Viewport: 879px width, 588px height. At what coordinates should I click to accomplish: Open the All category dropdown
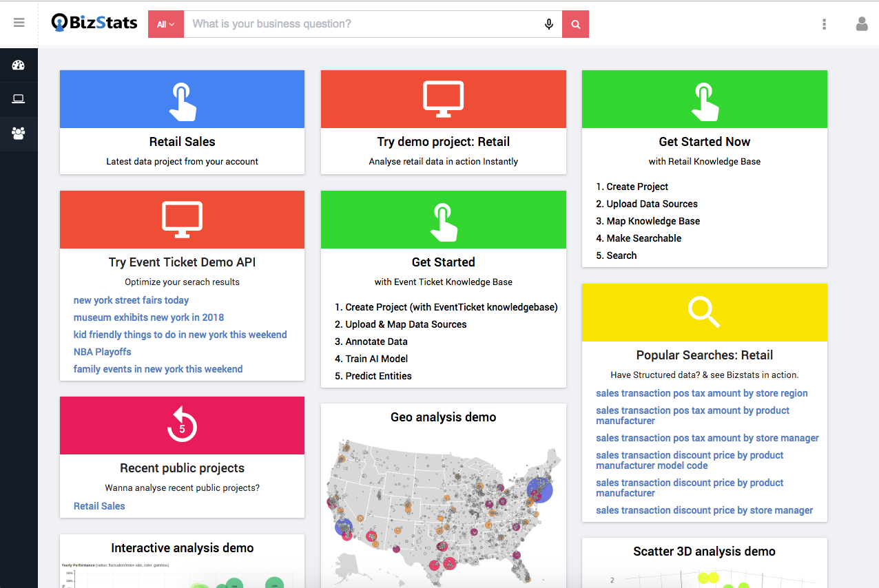(166, 24)
